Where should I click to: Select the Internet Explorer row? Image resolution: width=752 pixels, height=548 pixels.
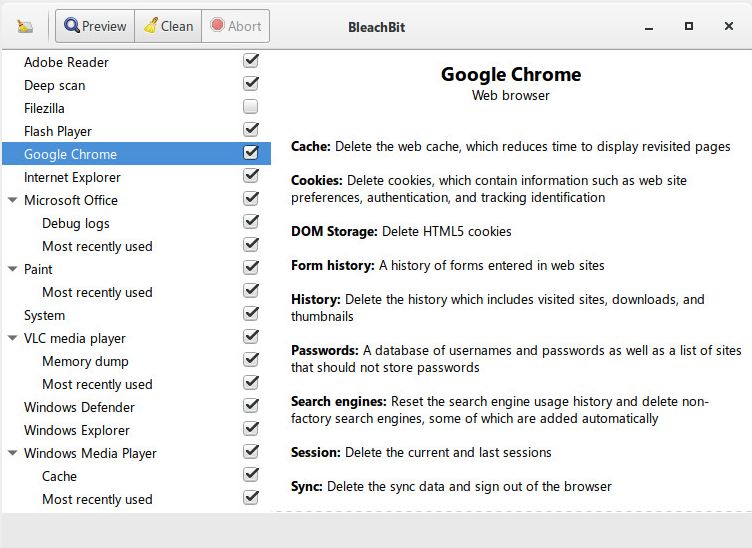pos(136,177)
